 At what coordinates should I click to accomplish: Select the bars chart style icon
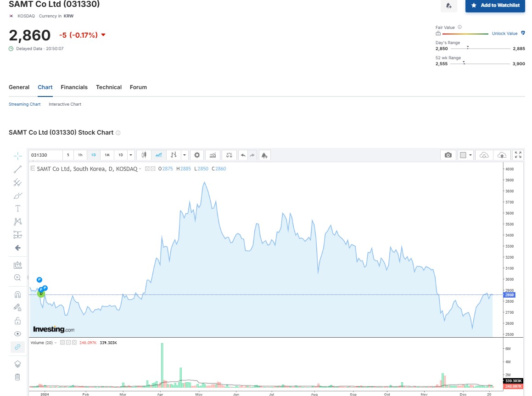tap(174, 155)
